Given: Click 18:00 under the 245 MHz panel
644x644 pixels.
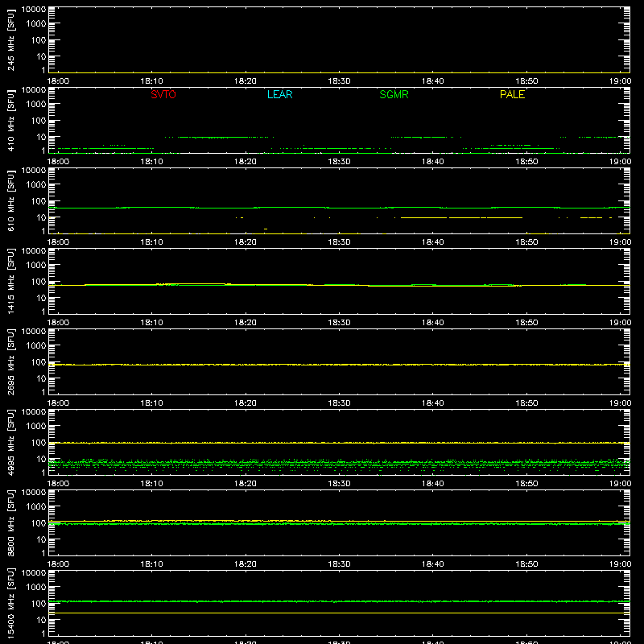Looking at the screenshot, I should coord(58,81).
